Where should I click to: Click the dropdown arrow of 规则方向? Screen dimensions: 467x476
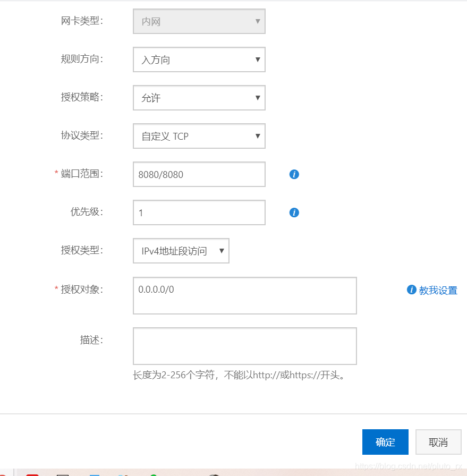point(258,59)
